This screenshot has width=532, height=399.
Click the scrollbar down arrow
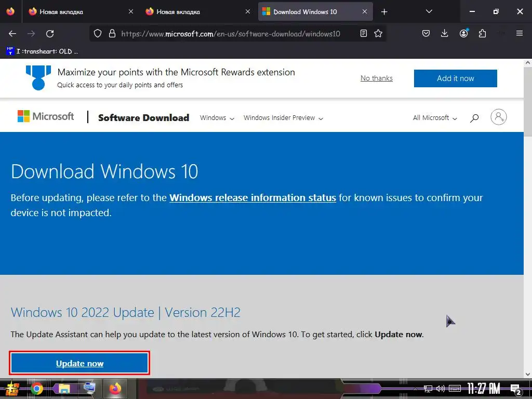[528, 374]
